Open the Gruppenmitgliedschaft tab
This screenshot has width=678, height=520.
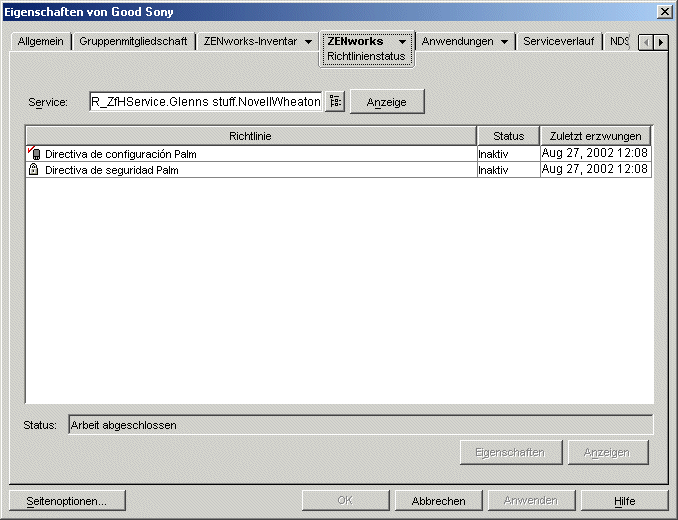tap(133, 41)
